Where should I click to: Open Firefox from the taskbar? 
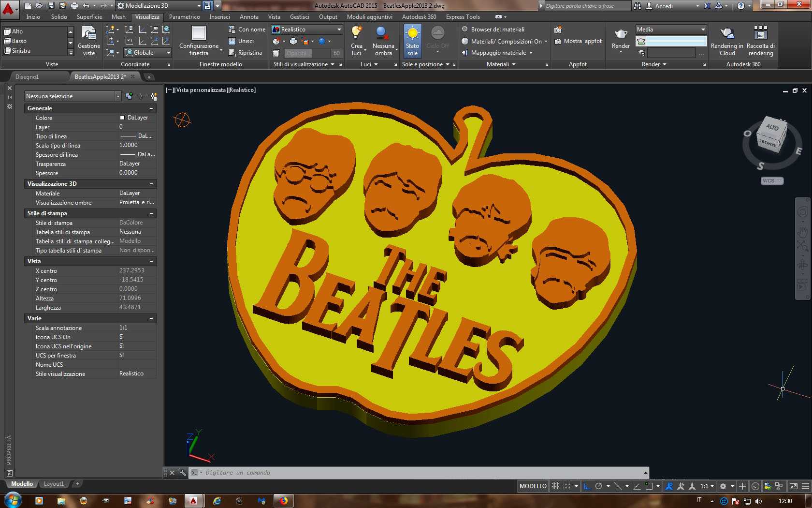click(283, 501)
